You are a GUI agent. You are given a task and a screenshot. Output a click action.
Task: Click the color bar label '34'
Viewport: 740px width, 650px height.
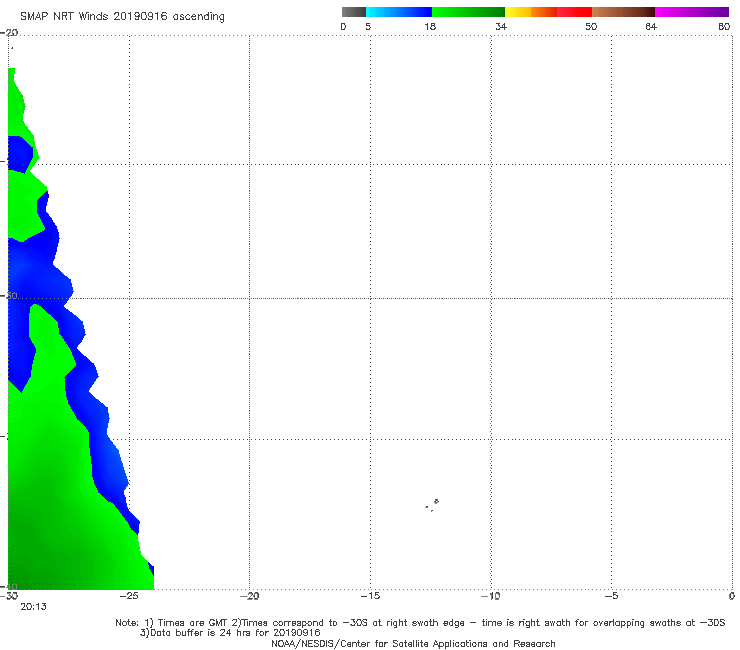point(501,27)
